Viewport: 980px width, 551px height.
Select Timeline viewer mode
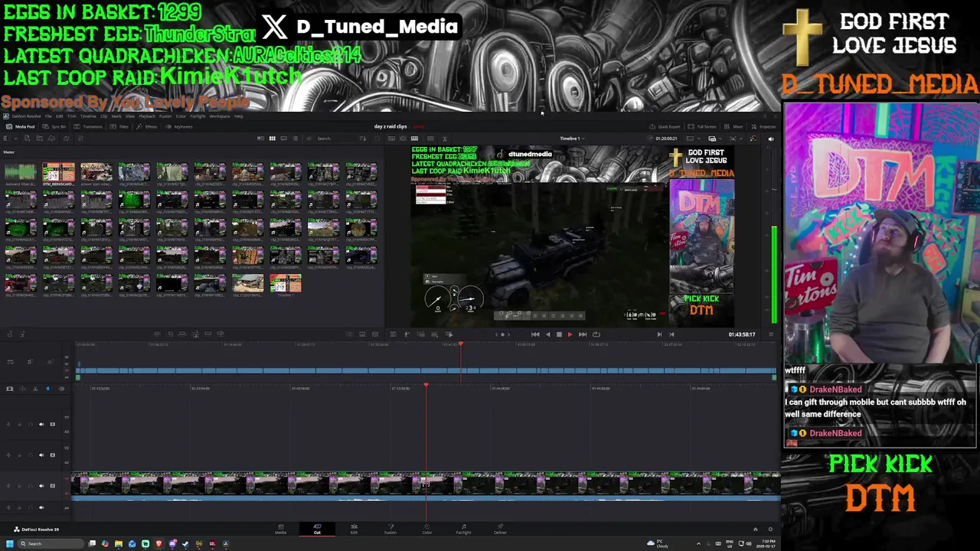414,139
